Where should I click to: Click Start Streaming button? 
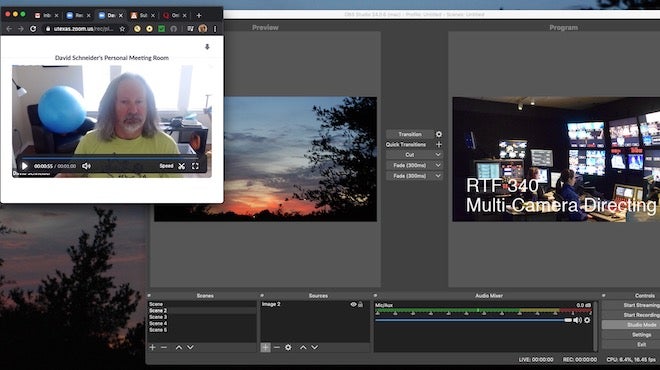(631, 305)
